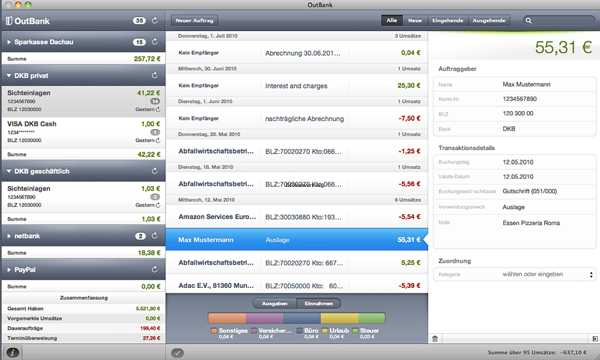Image resolution: width=600 pixels, height=360 pixels.
Task: Select the Abfallwirtschaftsbetri... -5,56 € transaction
Action: pyautogui.click(x=297, y=184)
